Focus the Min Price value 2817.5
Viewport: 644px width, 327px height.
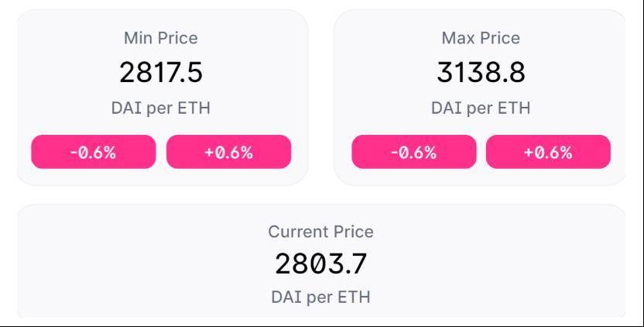(161, 72)
